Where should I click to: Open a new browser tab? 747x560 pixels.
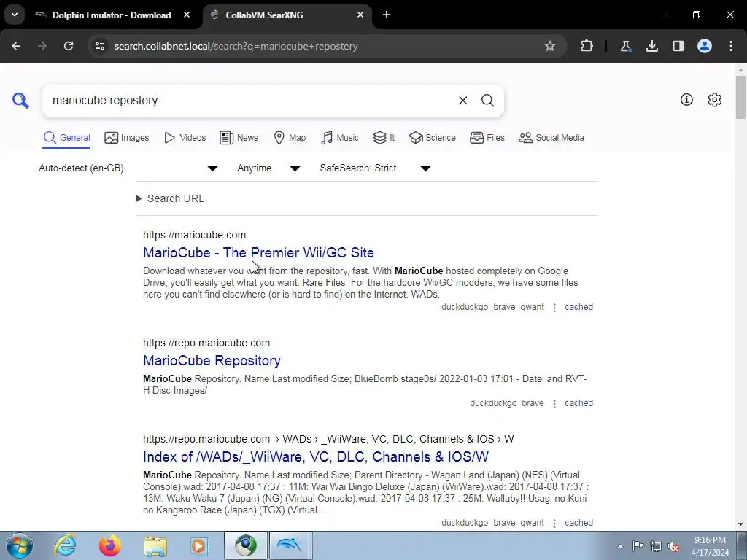click(x=387, y=15)
